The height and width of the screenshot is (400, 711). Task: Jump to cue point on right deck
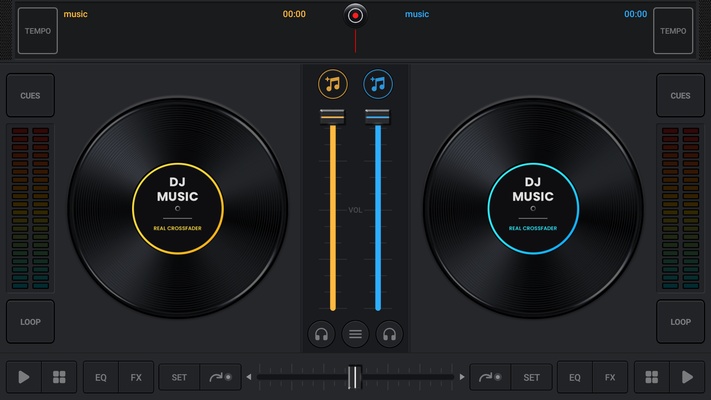coord(490,377)
